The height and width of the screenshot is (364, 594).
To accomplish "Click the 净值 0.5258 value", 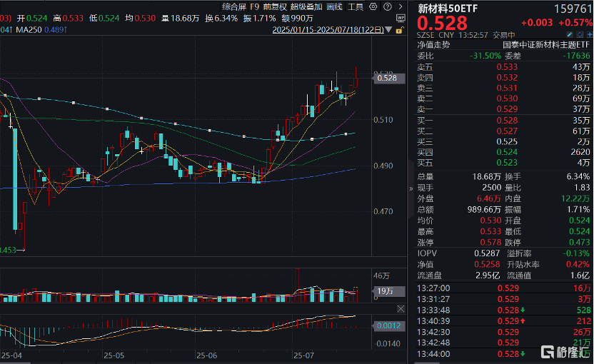I will 487,264.
